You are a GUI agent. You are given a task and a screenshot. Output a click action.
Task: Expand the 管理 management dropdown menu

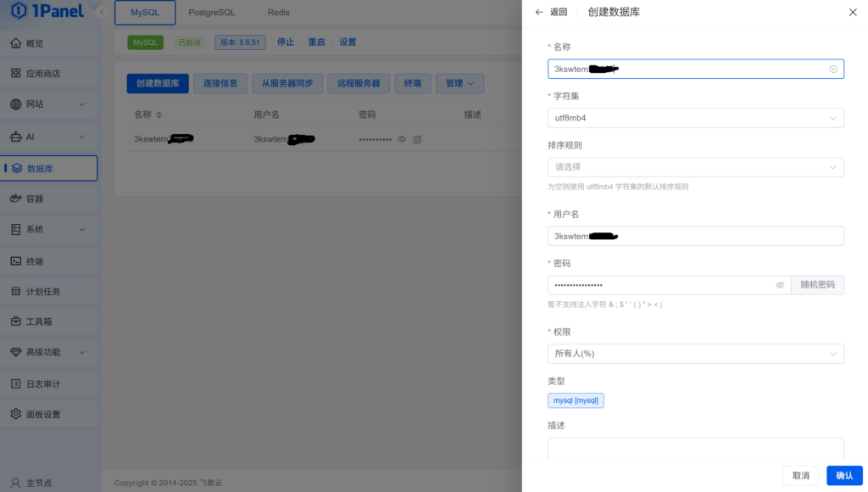[x=460, y=82]
